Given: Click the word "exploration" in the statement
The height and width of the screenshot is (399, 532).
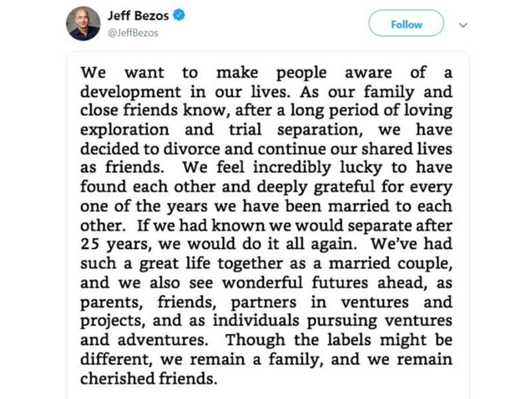Looking at the screenshot, I should (x=124, y=130).
